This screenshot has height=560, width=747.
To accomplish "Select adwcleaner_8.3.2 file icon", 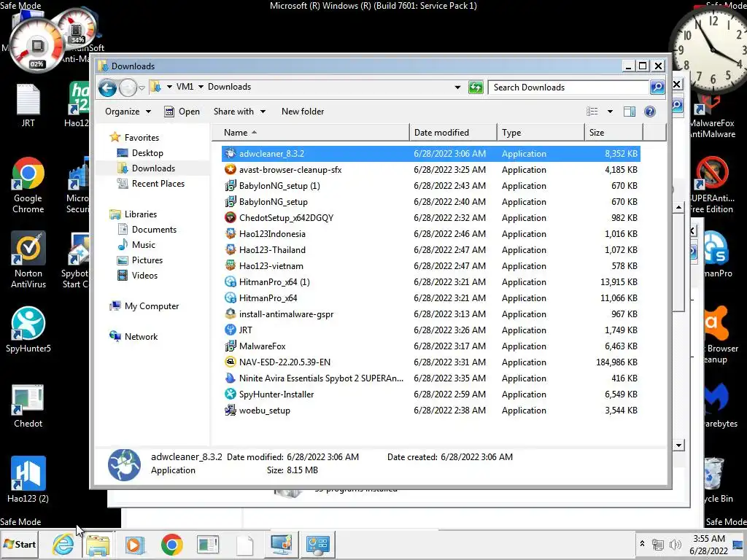I will pos(231,153).
